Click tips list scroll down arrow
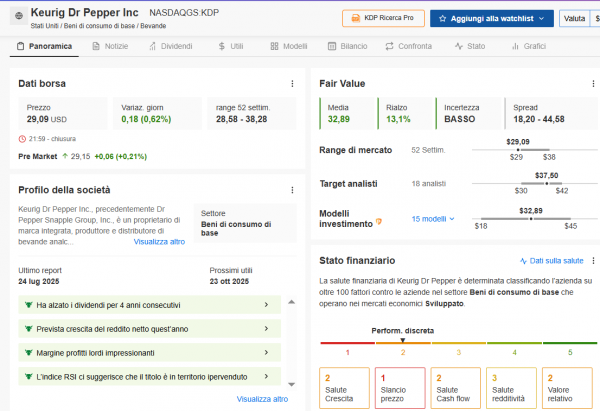Viewport: 600px width, 411px height. pos(292,385)
